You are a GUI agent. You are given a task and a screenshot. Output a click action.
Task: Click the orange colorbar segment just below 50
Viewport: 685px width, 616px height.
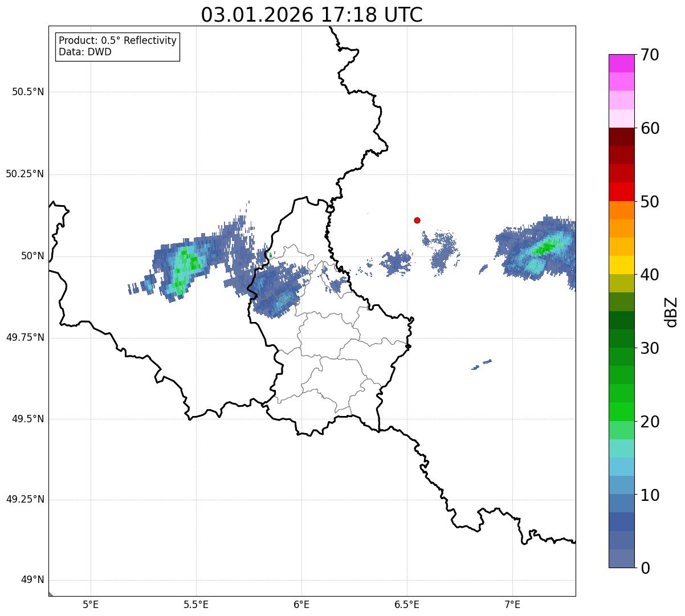621,210
